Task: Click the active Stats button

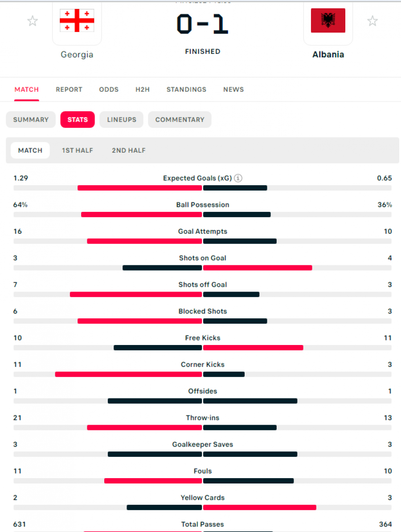Action: [x=78, y=120]
